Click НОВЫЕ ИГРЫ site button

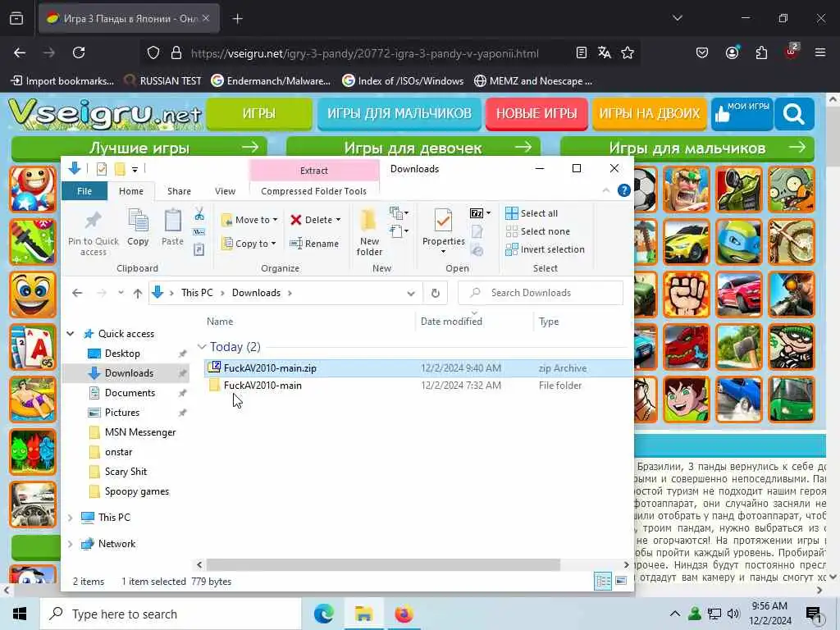[536, 113]
